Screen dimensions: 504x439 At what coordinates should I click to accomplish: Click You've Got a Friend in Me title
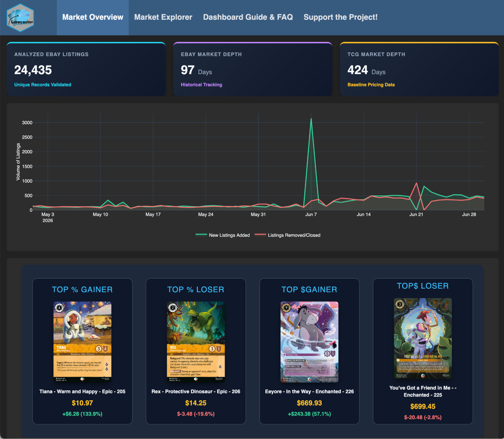click(423, 392)
